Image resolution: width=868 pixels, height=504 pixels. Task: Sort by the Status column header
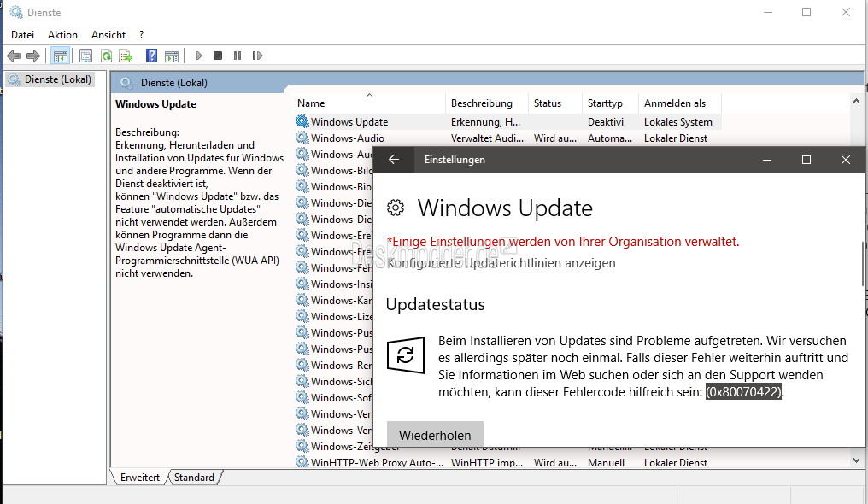554,103
